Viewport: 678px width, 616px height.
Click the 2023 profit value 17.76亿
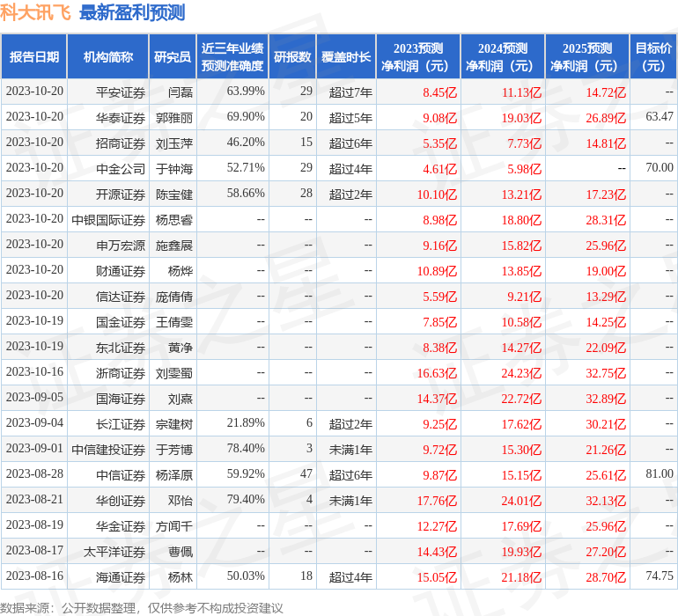point(437,500)
